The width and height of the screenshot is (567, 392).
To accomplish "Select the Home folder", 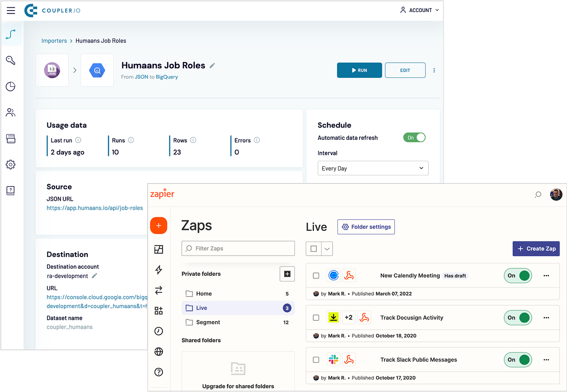I will click(238, 294).
